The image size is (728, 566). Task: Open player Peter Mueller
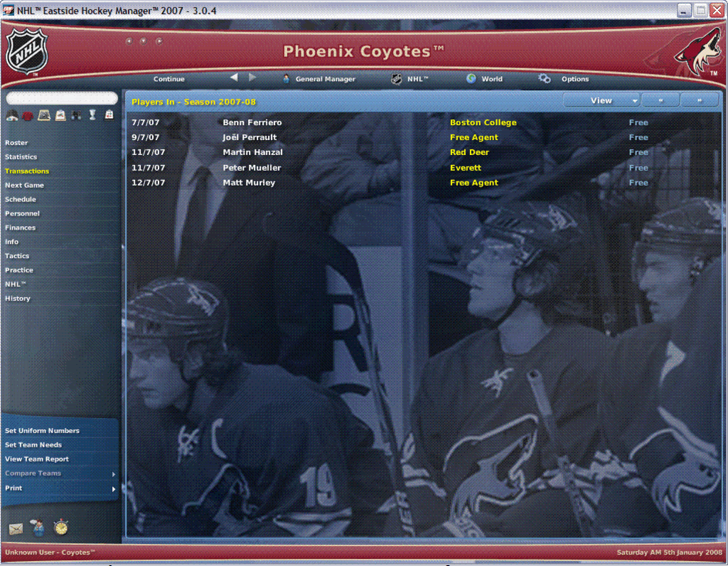point(252,168)
